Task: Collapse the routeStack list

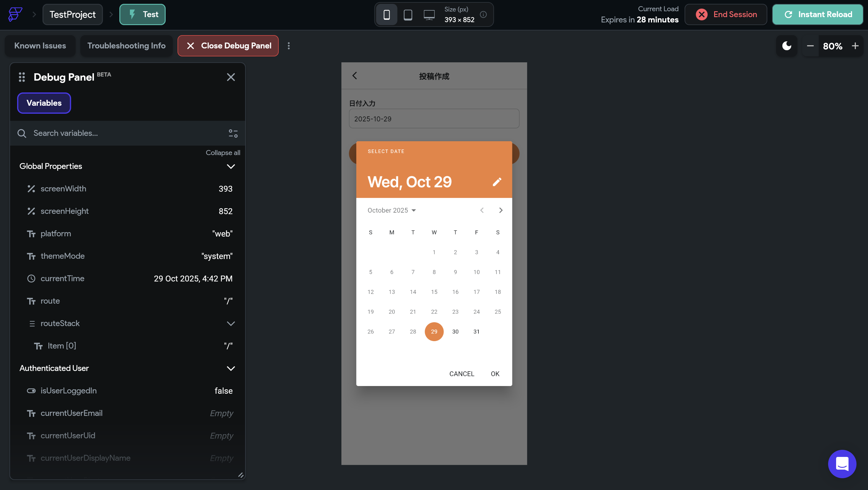Action: [x=231, y=323]
